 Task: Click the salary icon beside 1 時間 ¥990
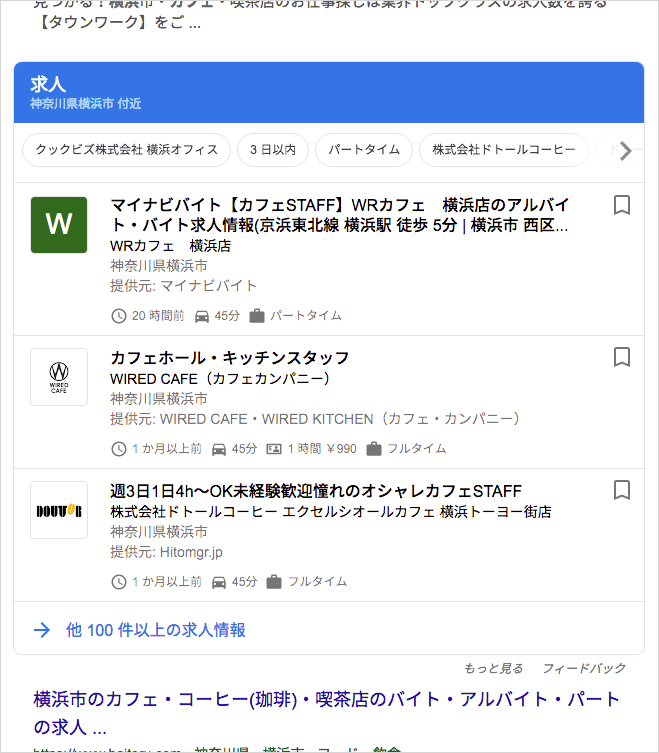274,449
